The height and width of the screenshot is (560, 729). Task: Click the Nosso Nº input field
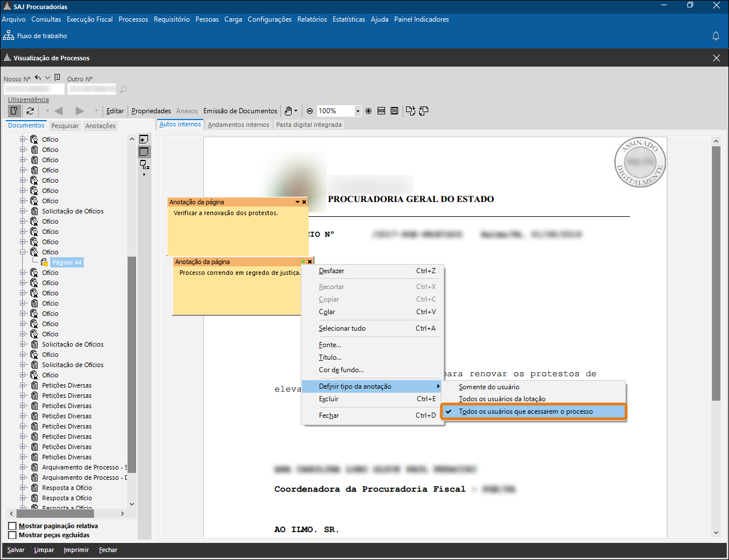34,89
